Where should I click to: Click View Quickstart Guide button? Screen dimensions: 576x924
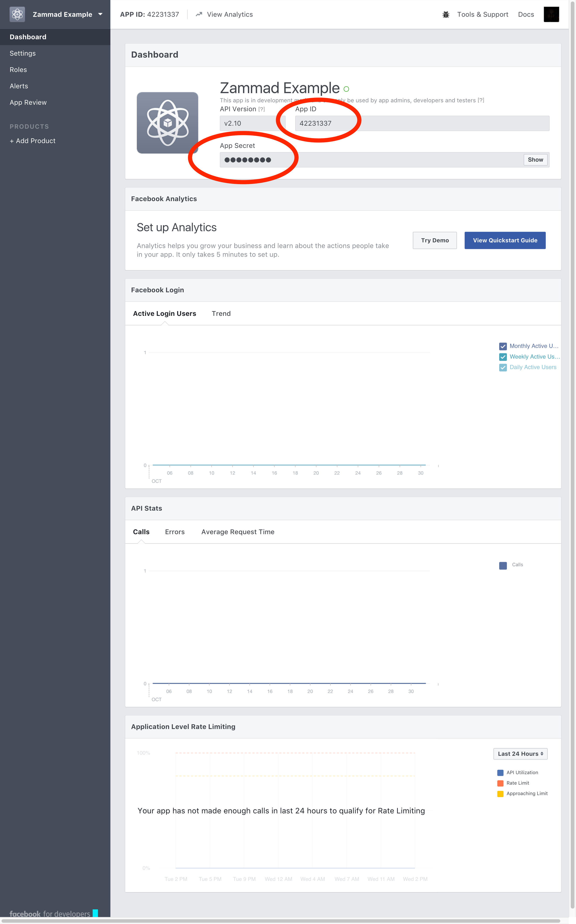click(x=505, y=240)
